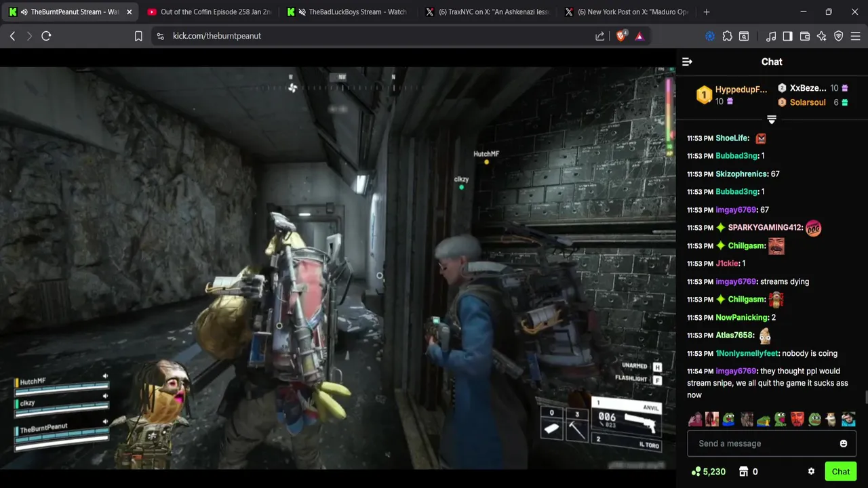
Task: Open Atlas7658 username in chat
Action: coord(734,335)
